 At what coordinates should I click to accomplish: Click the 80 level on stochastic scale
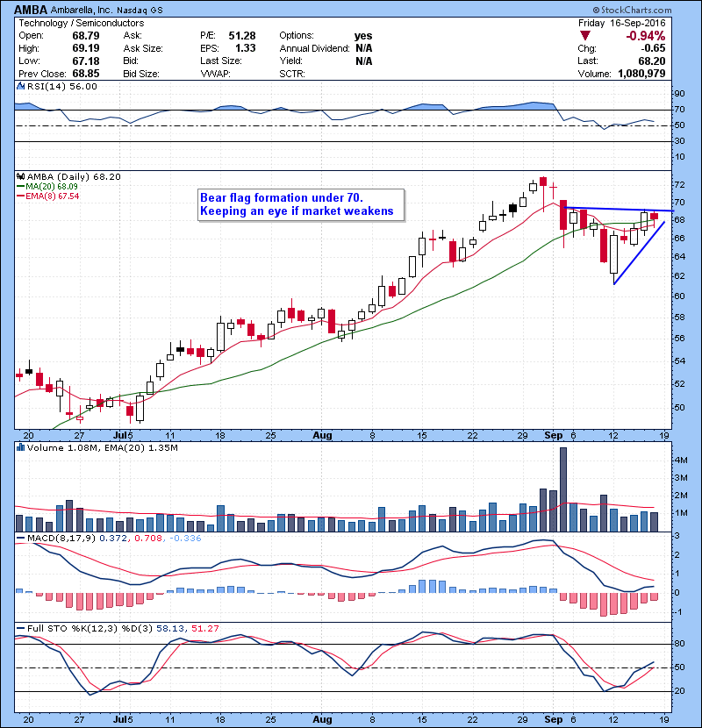(x=679, y=644)
